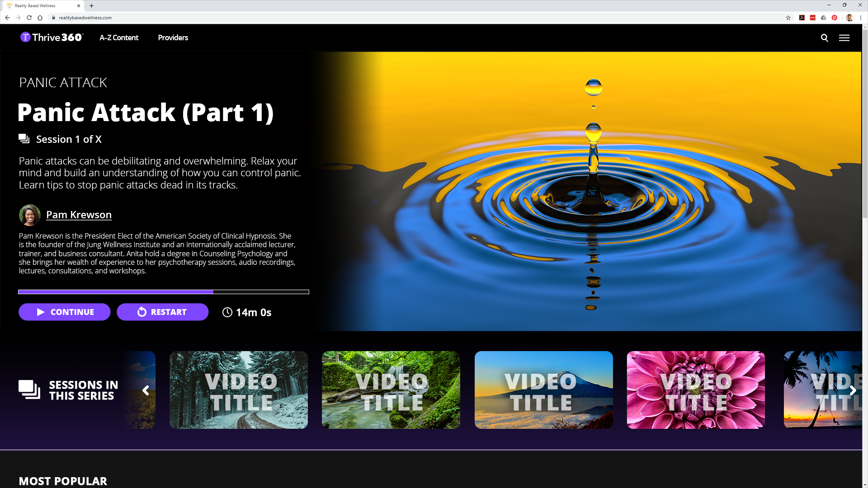Open Providers menu item
The image size is (868, 488).
pos(173,38)
